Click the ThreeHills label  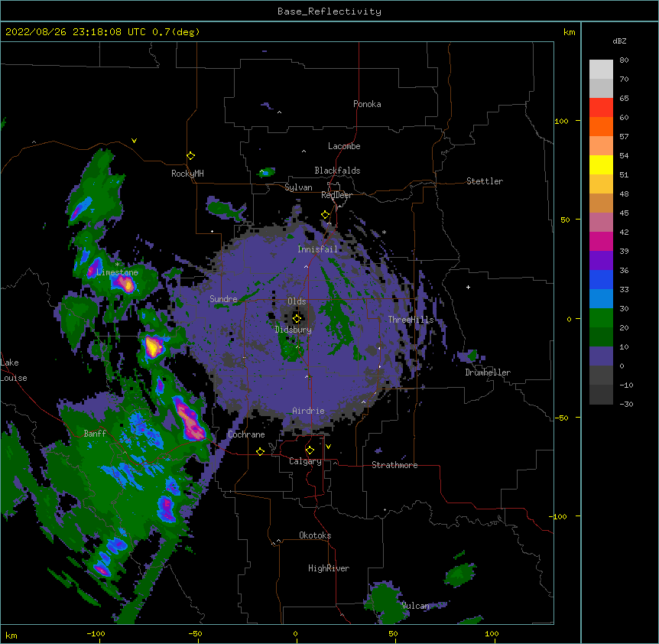click(x=411, y=320)
